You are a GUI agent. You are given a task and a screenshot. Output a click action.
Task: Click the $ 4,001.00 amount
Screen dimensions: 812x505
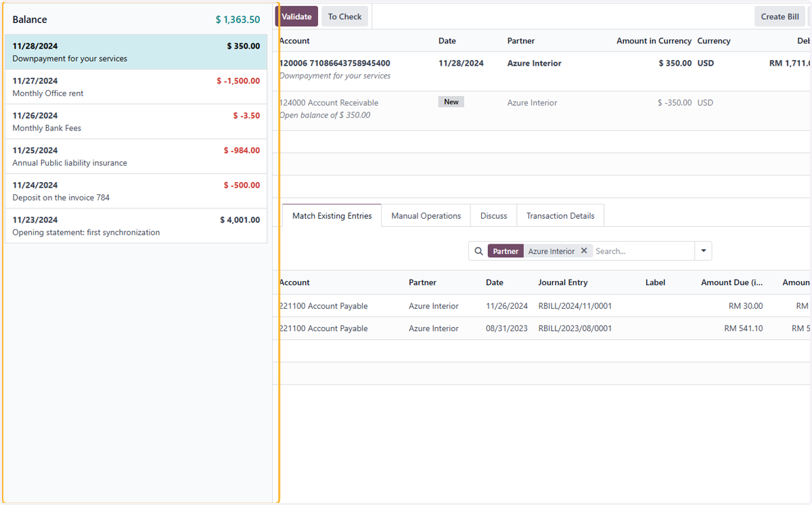[x=240, y=219]
